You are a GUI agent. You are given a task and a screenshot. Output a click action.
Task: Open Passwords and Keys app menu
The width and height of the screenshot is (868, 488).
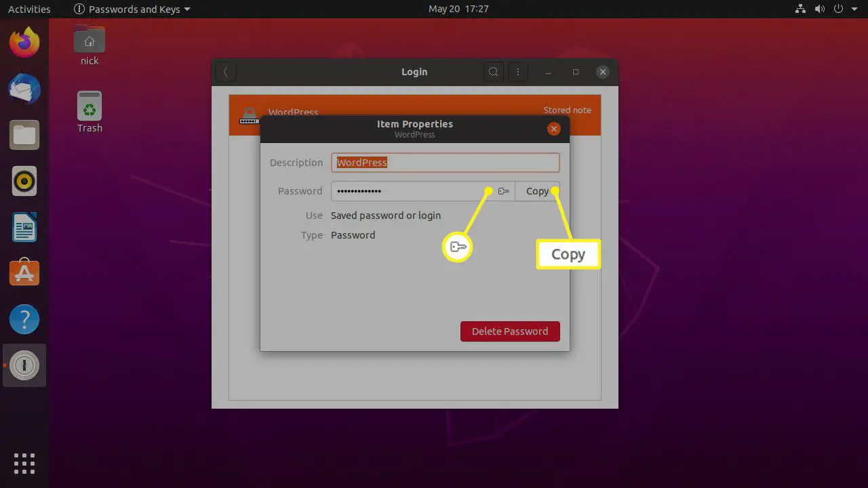(132, 9)
